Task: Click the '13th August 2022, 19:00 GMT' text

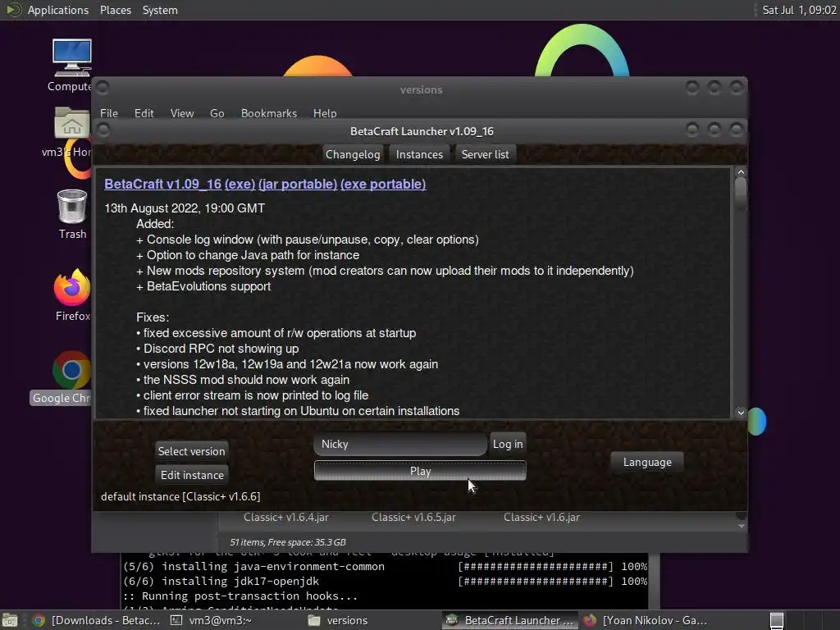Action: click(185, 208)
